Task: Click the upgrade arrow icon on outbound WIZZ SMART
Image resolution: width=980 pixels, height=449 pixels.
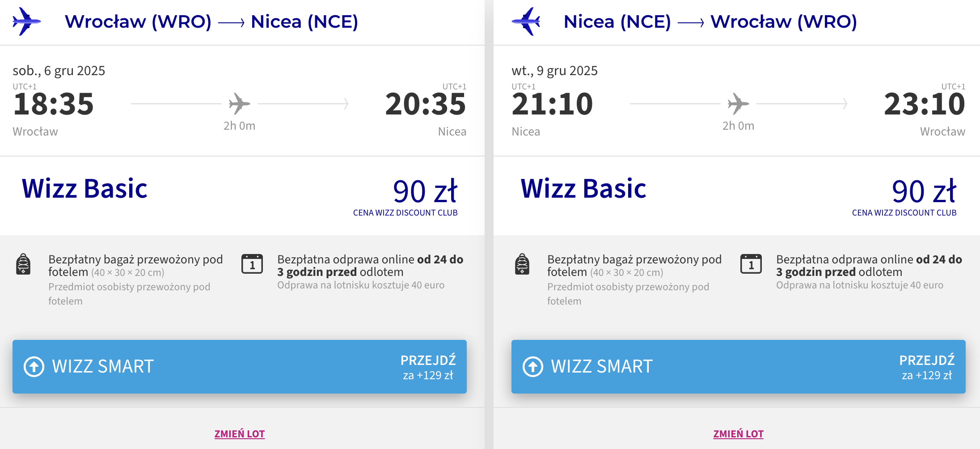Action: [x=34, y=367]
